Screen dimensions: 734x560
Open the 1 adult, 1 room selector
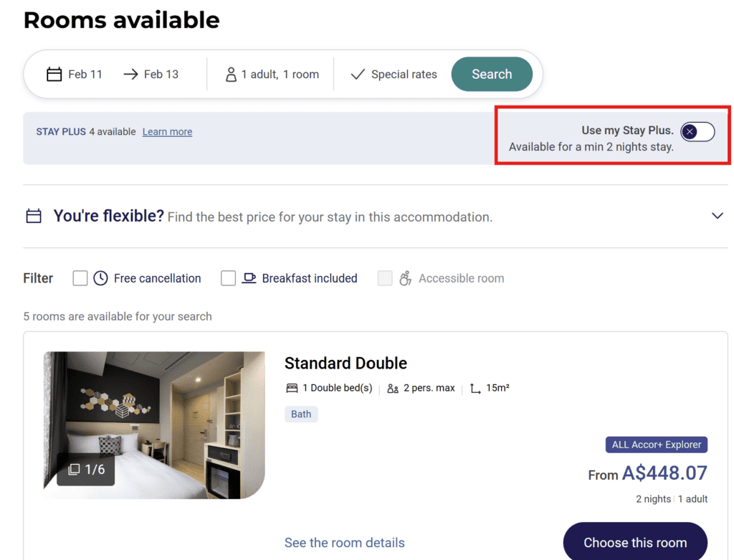point(280,74)
